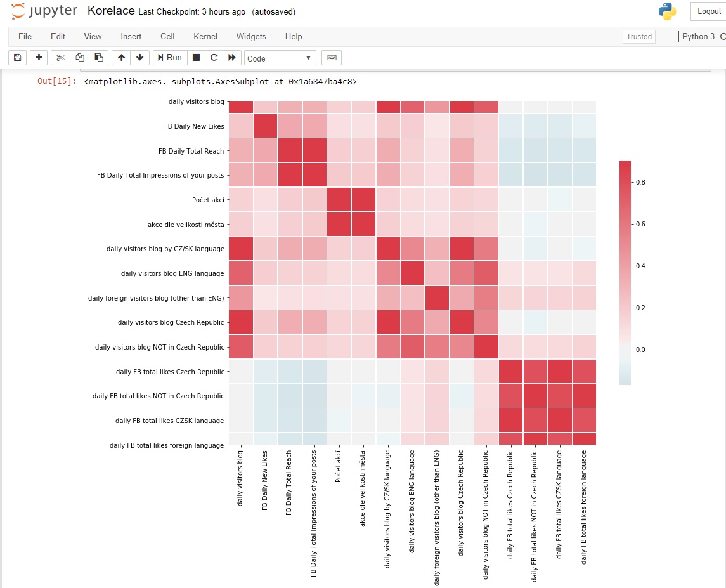Image resolution: width=726 pixels, height=588 pixels.
Task: Click the Trusted notebook indicator
Action: coord(638,37)
